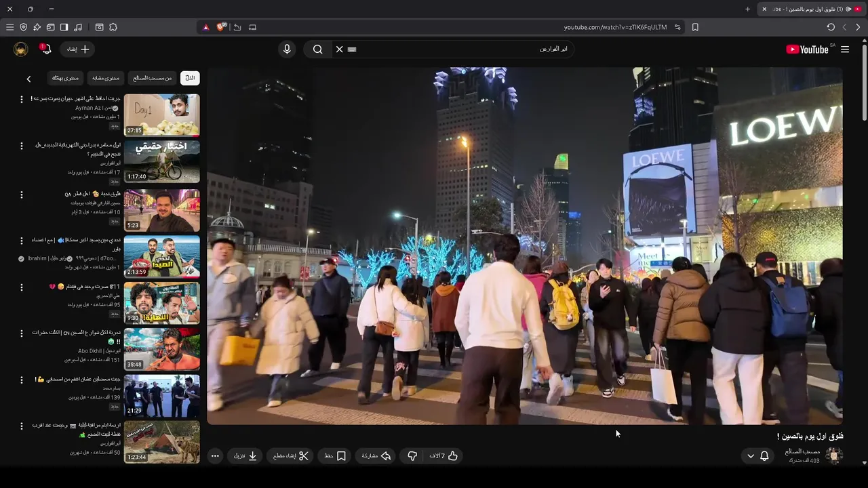This screenshot has height=488, width=868.
Task: Reload the page
Action: click(x=831, y=27)
